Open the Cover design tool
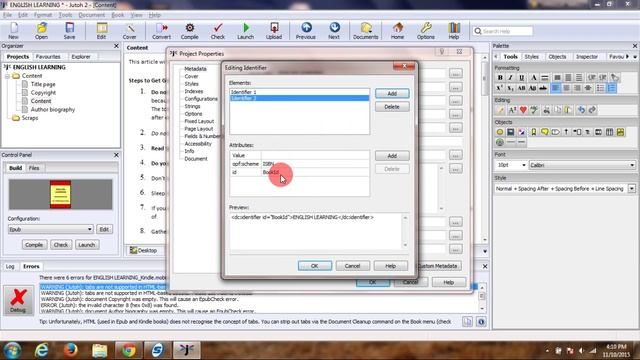This screenshot has width=640, height=360. point(129,31)
